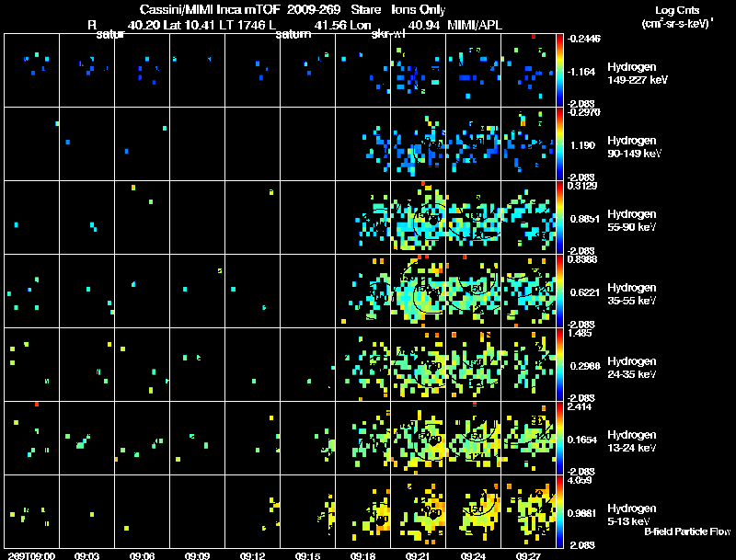This screenshot has width=736, height=560.
Task: Click the Cassini/MIMI Inca mTOF title text
Action: coord(210,9)
